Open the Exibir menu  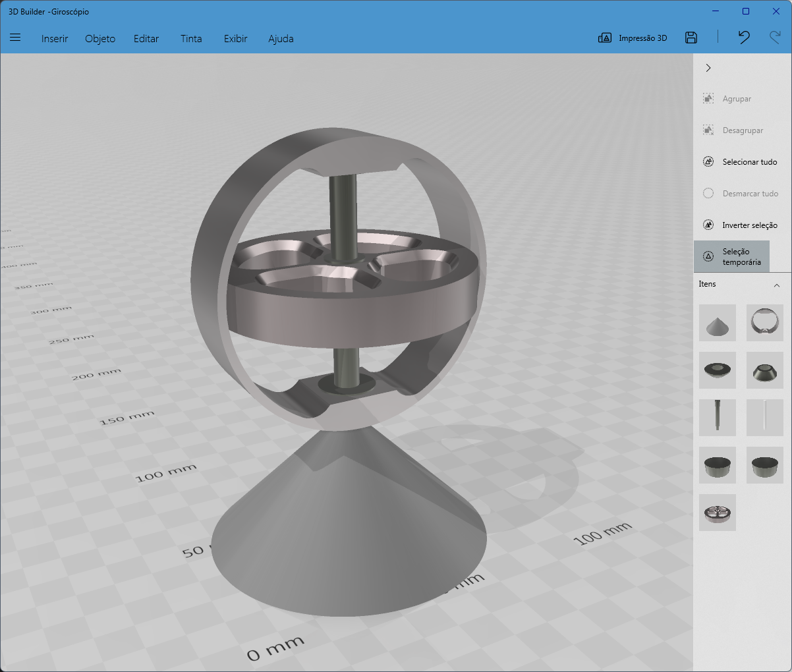[x=235, y=38]
